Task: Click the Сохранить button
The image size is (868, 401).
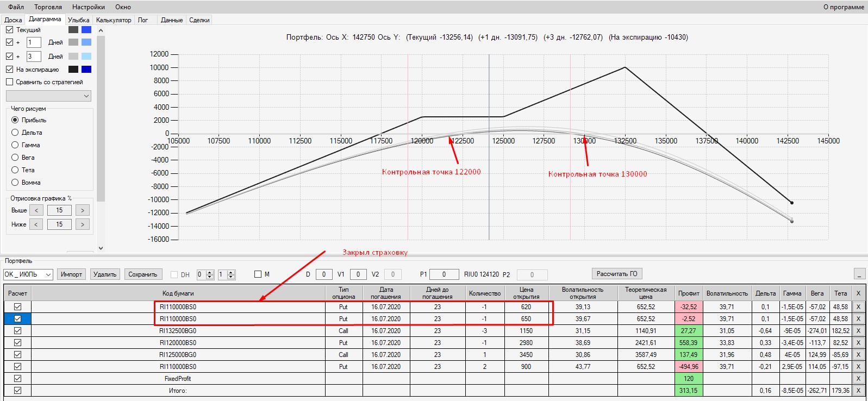Action: tap(143, 274)
